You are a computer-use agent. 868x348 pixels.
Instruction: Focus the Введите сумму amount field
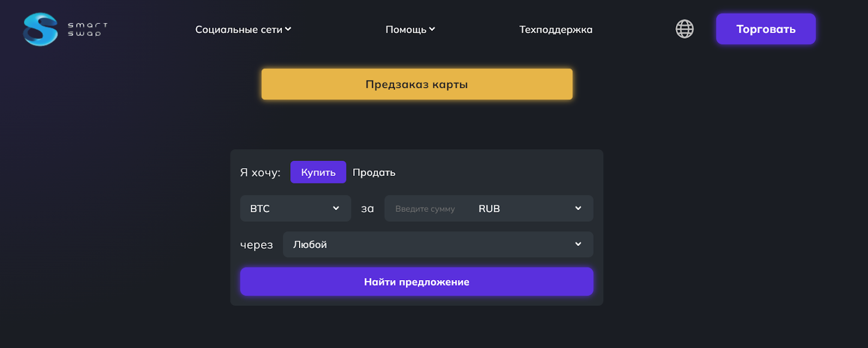point(426,208)
